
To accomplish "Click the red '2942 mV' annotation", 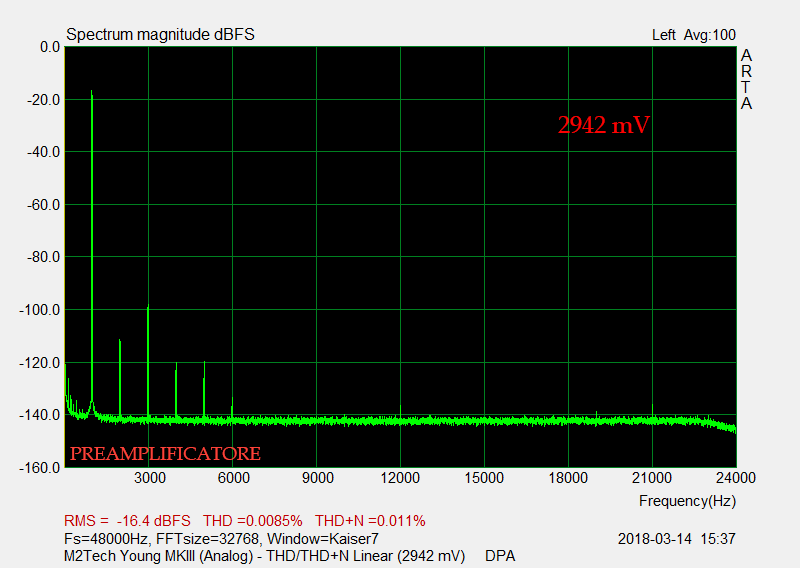I will [x=604, y=125].
